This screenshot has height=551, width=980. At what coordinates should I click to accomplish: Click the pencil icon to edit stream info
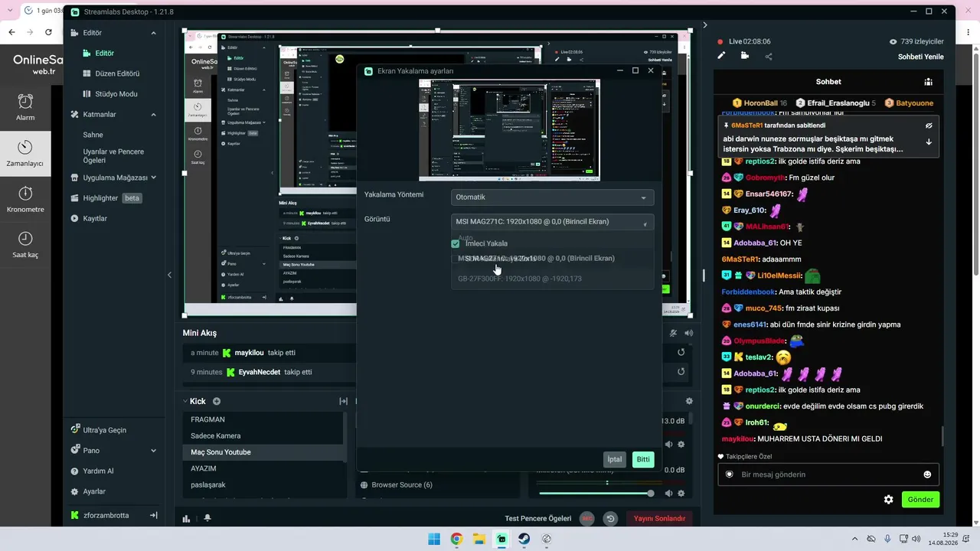point(721,56)
